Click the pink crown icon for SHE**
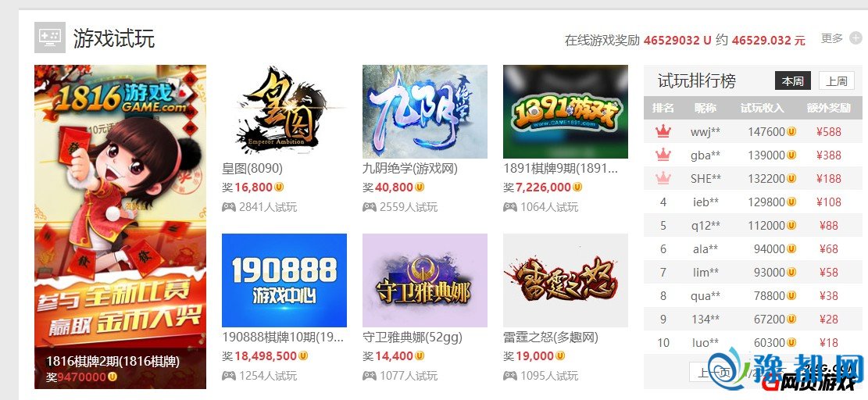 pos(663,178)
